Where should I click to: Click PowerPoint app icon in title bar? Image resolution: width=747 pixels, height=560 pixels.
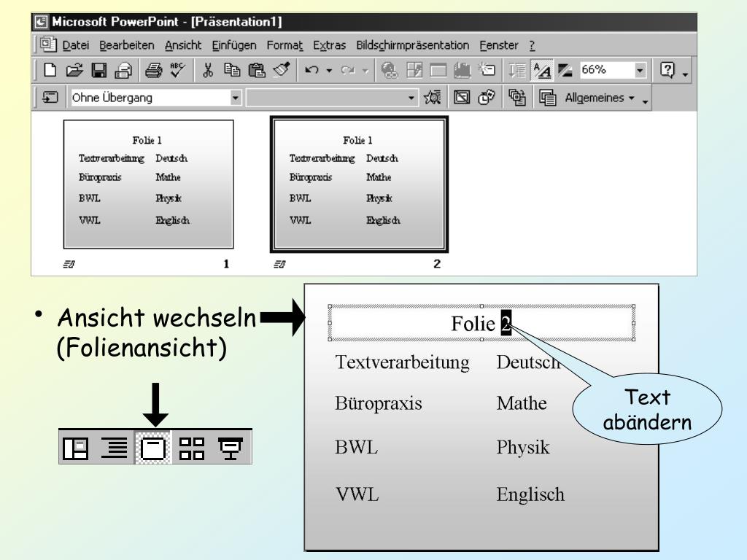(42, 22)
